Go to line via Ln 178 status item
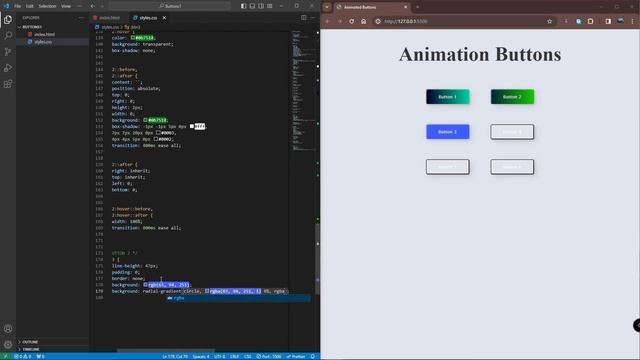Screen dimensions: 640x360 click(175, 356)
